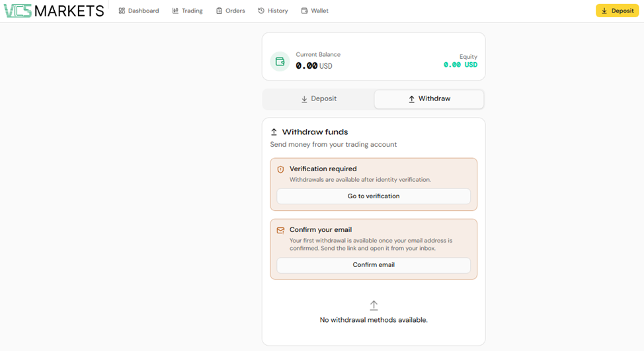Click the upload arrow icon beside Withdraw funds
Viewport: 644px width, 351px height.
[x=274, y=132]
